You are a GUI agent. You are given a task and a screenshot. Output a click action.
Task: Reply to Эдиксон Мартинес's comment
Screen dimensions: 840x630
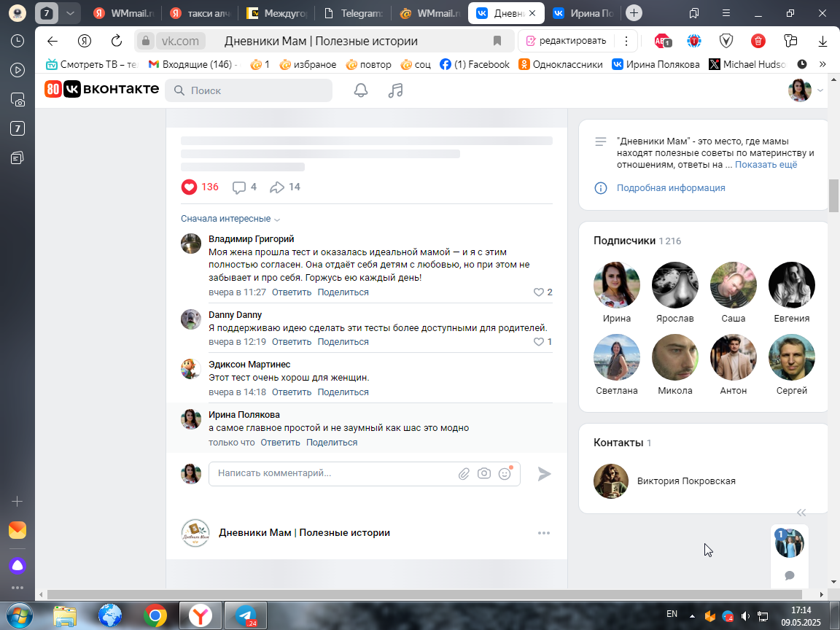point(292,392)
